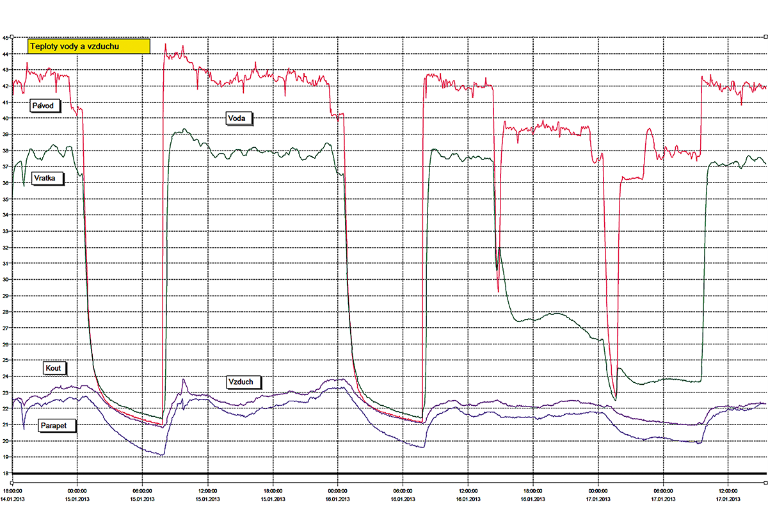Viewport: 768px width, 532px height.
Task: Click the y-axis value 40
Action: 5,118
